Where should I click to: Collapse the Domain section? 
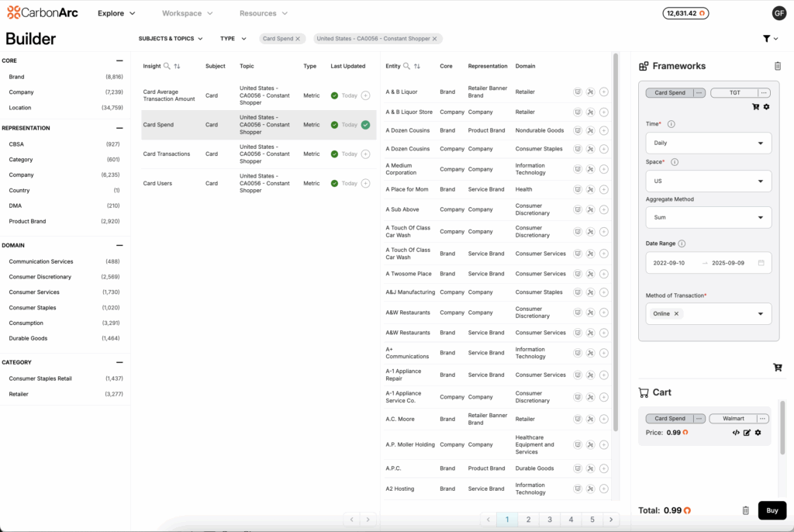119,245
